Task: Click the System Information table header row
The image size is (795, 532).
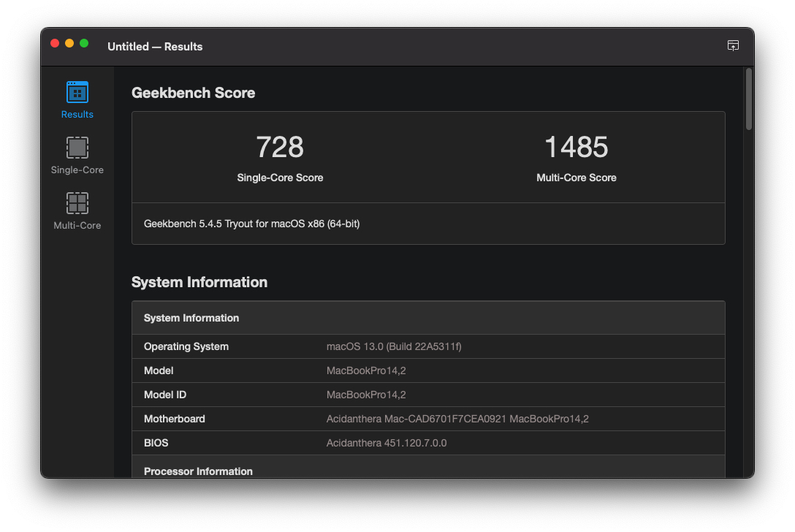Action: pyautogui.click(x=428, y=318)
